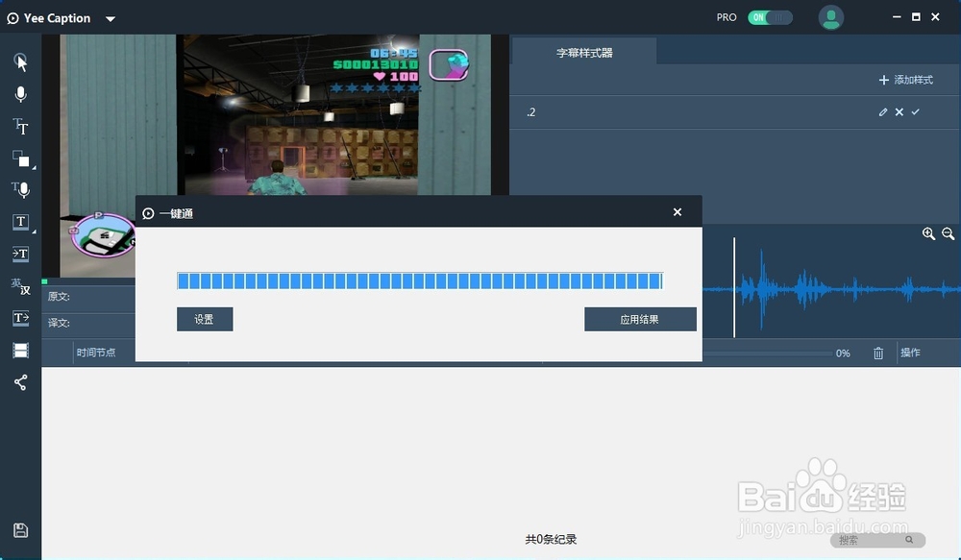This screenshot has width=961, height=560.
Task: Click the trash delete icon in table header
Action: coord(878,353)
